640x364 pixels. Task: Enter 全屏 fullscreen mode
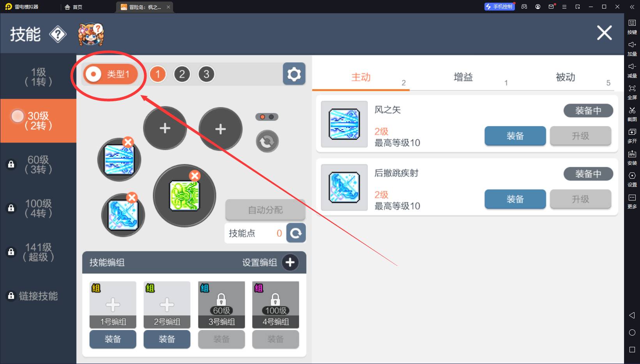(x=632, y=92)
